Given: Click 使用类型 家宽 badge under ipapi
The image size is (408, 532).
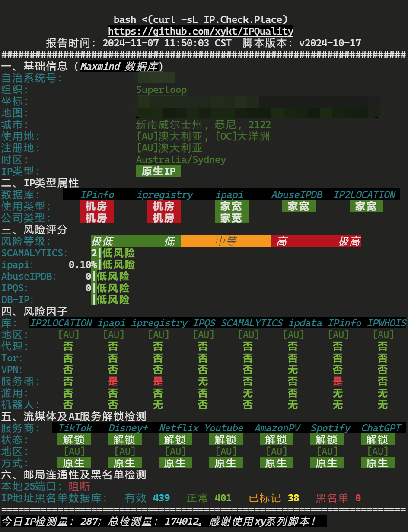Looking at the screenshot, I should (232, 206).
